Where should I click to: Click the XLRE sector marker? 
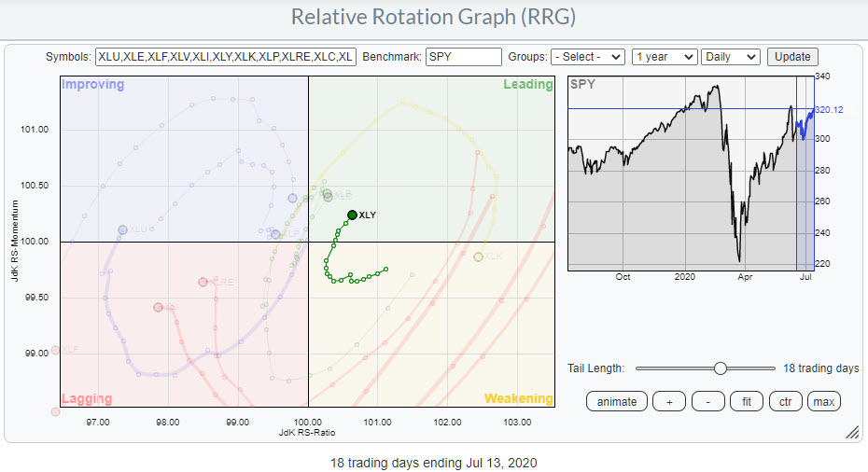[203, 282]
